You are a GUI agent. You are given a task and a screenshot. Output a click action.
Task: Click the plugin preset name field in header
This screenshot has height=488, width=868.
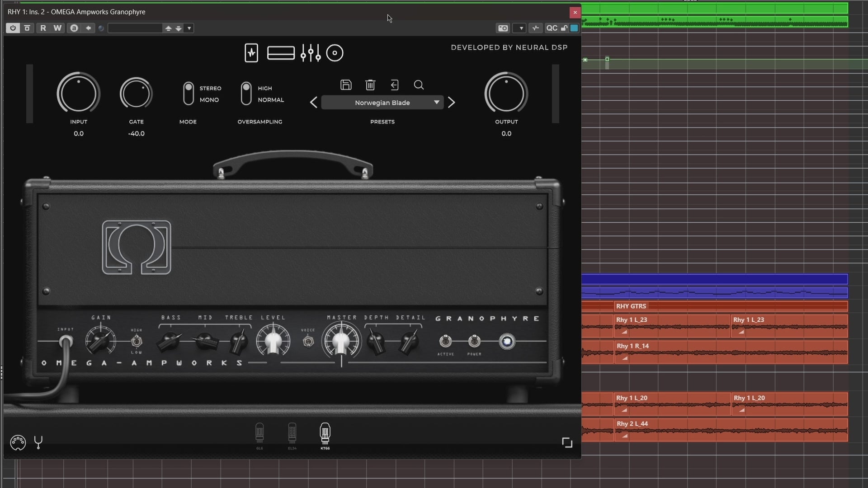point(135,28)
